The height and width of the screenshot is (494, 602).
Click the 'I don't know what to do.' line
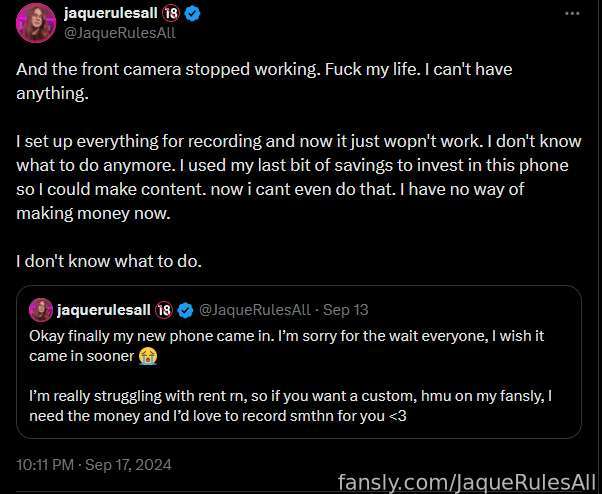pos(109,261)
